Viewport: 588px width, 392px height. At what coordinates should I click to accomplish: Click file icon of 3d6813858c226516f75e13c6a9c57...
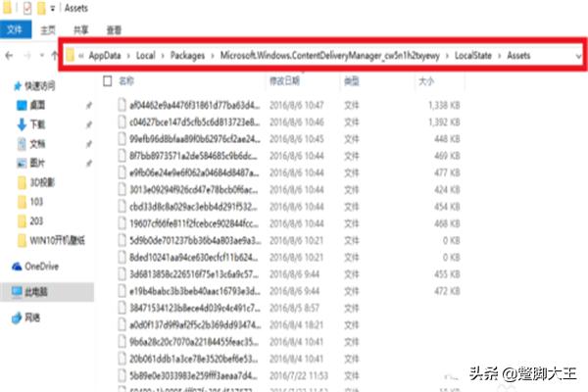(122, 273)
